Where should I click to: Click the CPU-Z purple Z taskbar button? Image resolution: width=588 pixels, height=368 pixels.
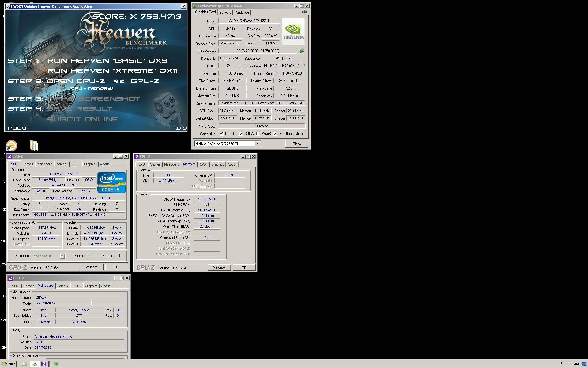44,364
